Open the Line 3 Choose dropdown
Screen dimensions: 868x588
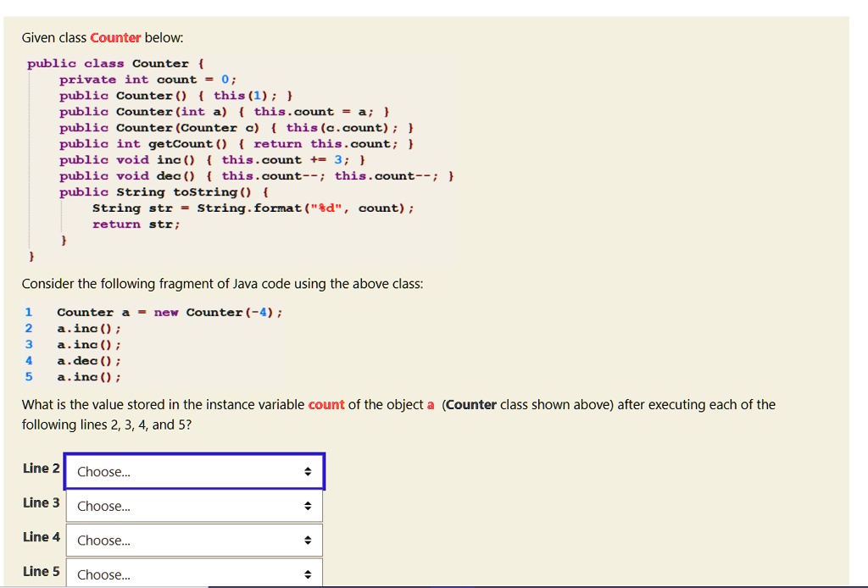(x=194, y=506)
